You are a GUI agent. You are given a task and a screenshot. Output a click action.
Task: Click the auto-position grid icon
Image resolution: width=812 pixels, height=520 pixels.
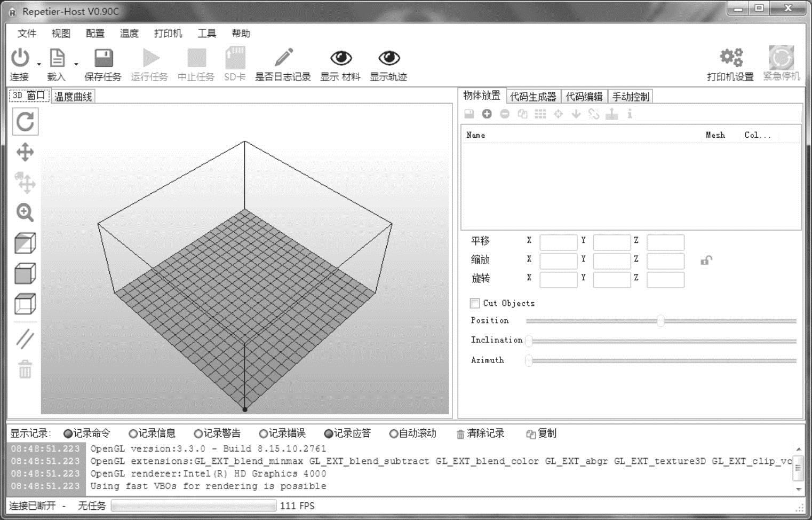coord(540,114)
